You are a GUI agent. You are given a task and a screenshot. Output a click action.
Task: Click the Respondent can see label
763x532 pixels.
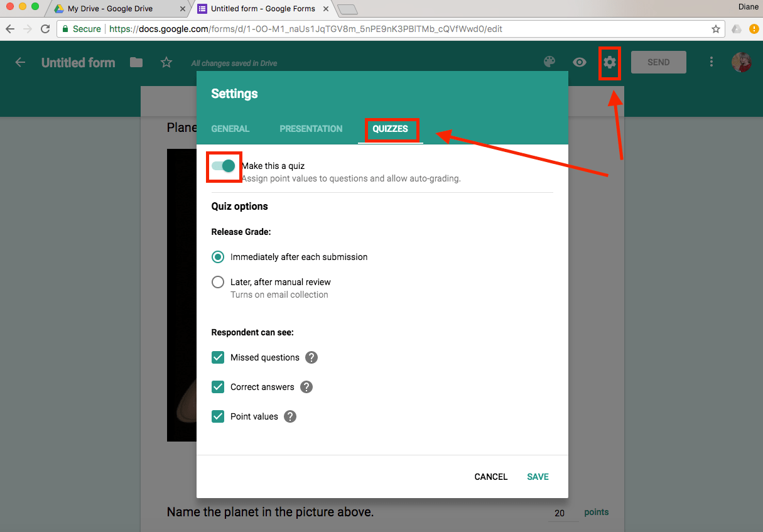[252, 332]
